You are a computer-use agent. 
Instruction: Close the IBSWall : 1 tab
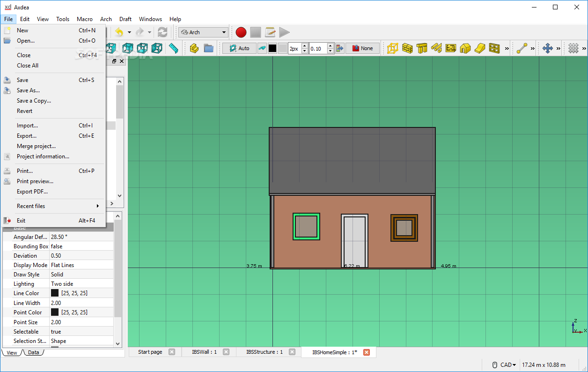point(226,352)
